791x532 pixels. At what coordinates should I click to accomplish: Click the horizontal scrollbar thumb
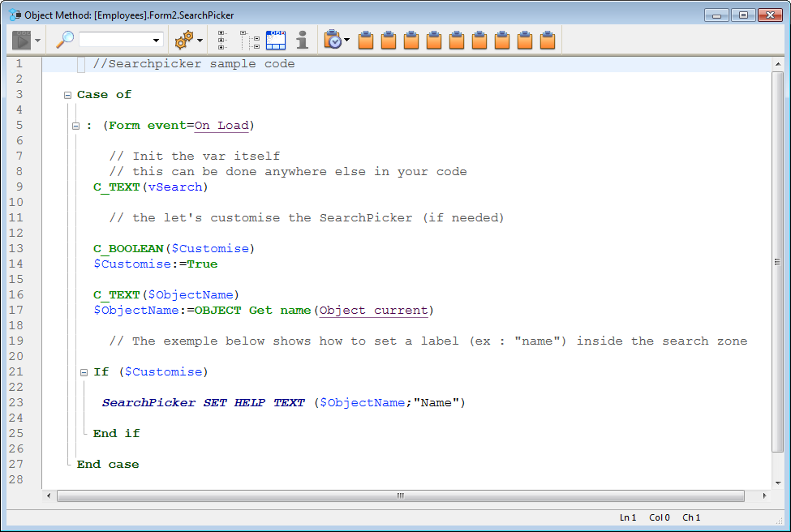(x=400, y=496)
